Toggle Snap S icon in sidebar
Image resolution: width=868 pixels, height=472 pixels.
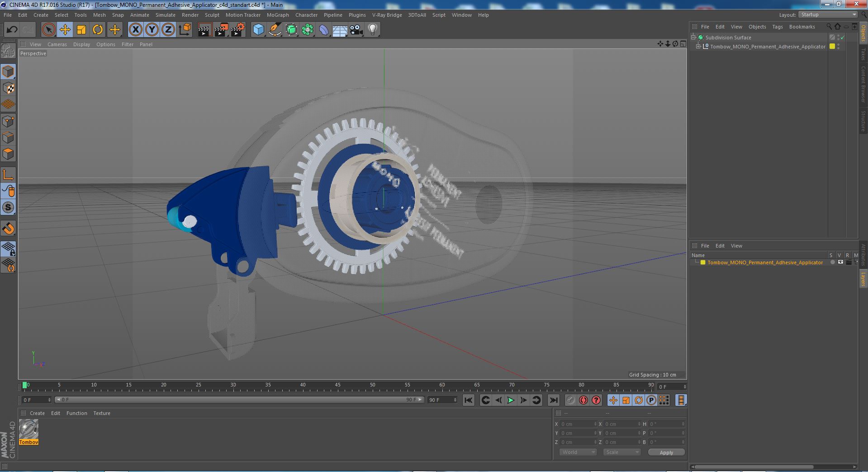click(x=8, y=208)
